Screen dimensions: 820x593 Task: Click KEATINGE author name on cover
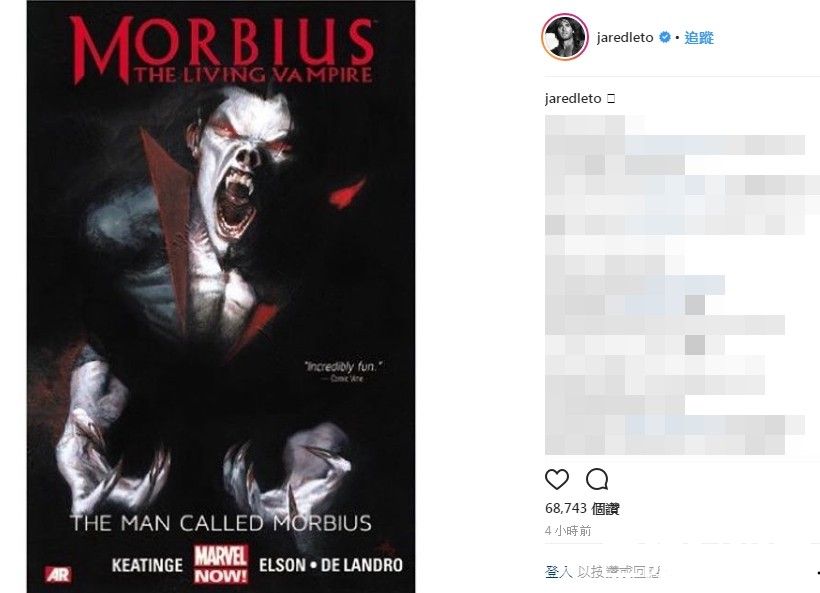pos(147,565)
